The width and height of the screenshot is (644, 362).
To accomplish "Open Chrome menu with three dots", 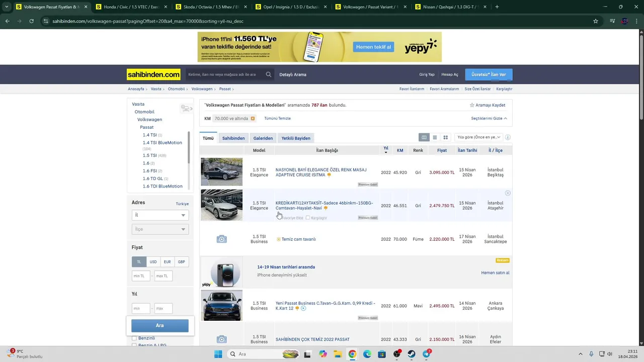I will tap(637, 21).
